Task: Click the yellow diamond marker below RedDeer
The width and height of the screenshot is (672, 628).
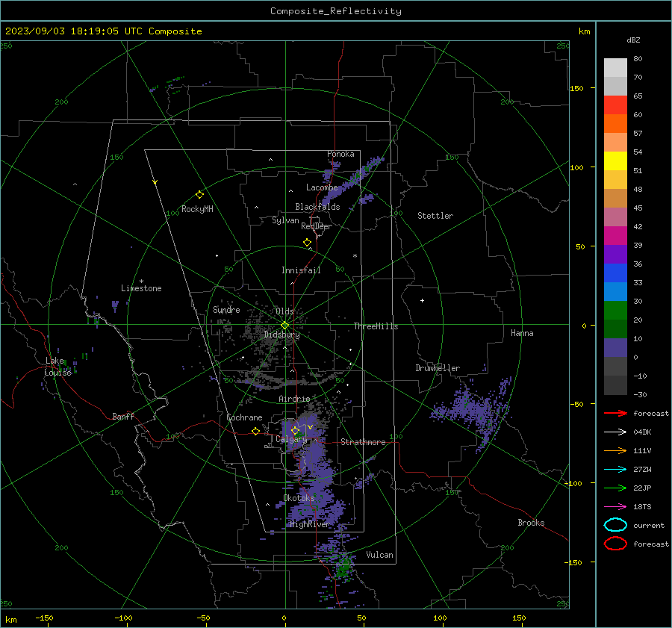Action: click(x=307, y=243)
